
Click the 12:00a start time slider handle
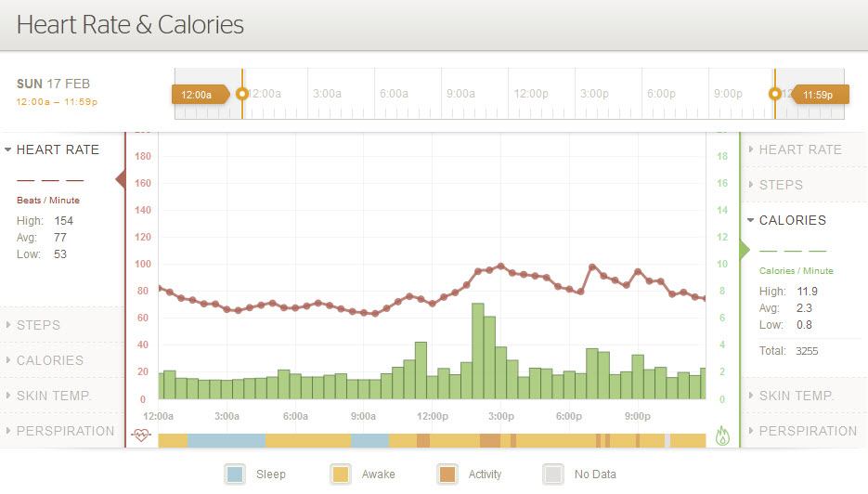tap(197, 94)
